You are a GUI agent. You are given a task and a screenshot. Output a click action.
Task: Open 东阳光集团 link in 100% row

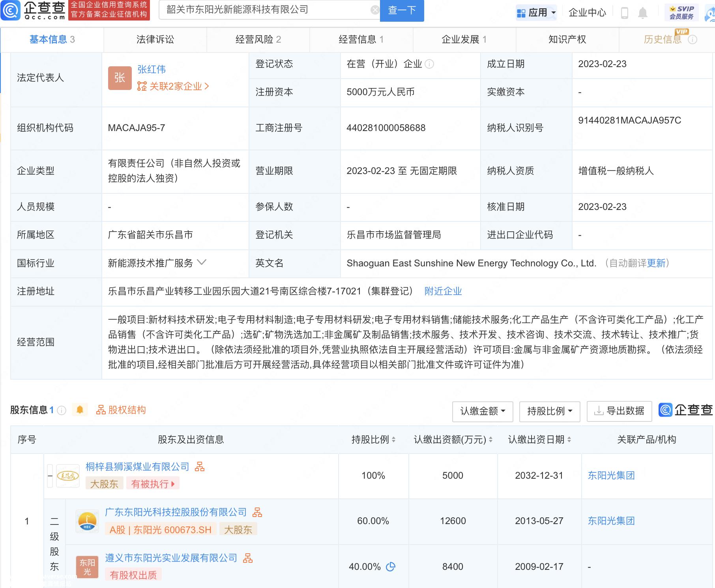[x=611, y=476]
